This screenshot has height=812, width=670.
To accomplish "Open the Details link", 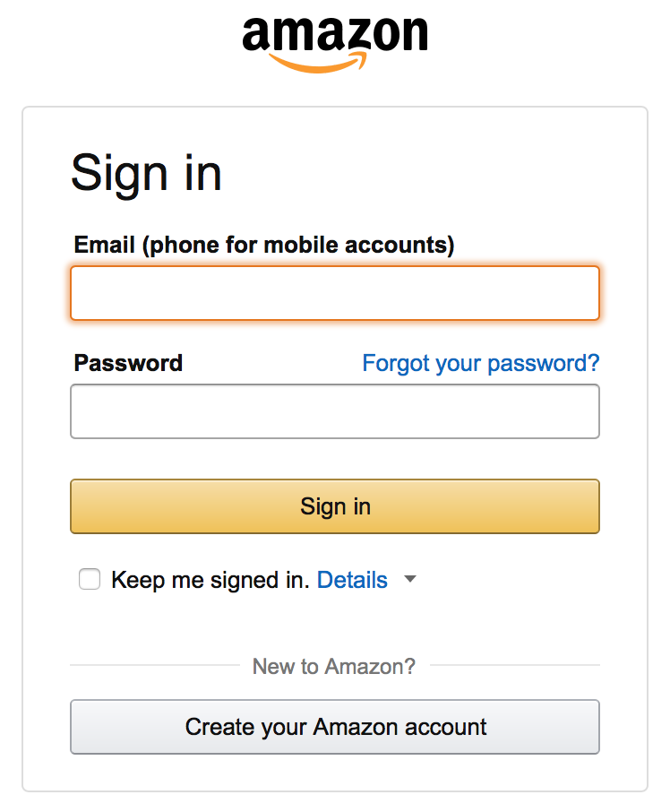I will pyautogui.click(x=352, y=580).
